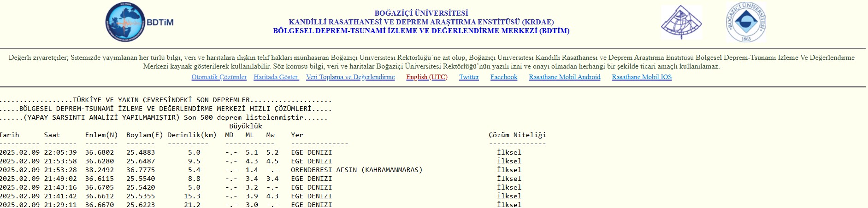Select the 22:05:39 magnitude 5.2 earthquake row
Image resolution: width=868 pixels, height=208 pixels.
[166, 152]
